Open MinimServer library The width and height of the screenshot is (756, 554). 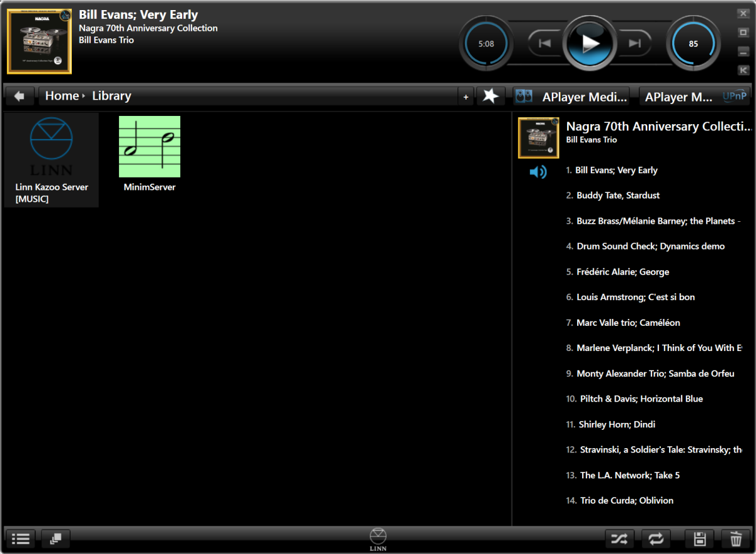(149, 154)
